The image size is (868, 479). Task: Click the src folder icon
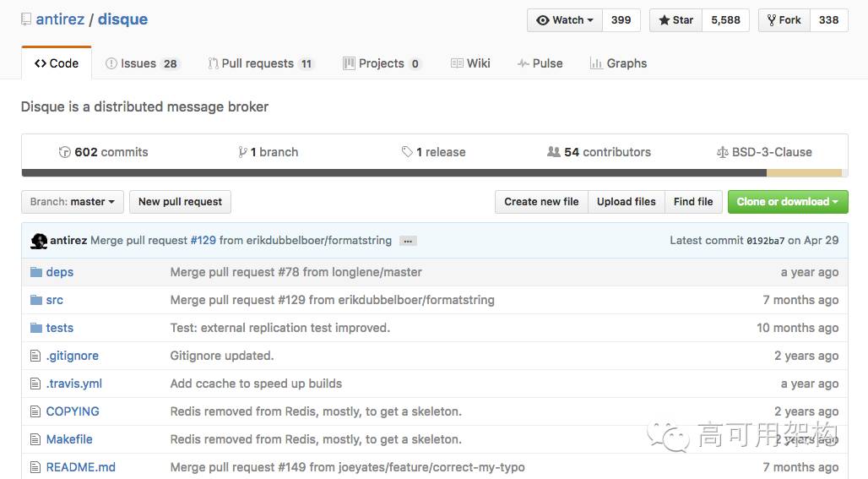(x=36, y=300)
